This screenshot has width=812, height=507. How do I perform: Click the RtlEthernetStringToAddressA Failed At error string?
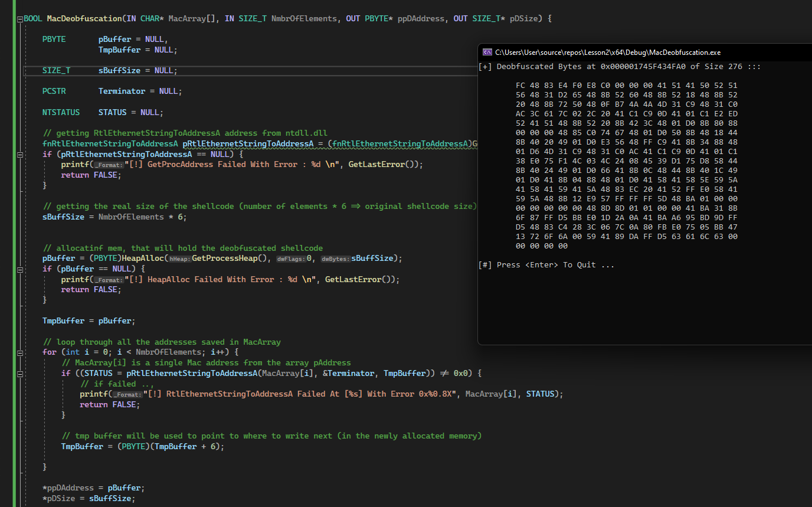pos(300,394)
